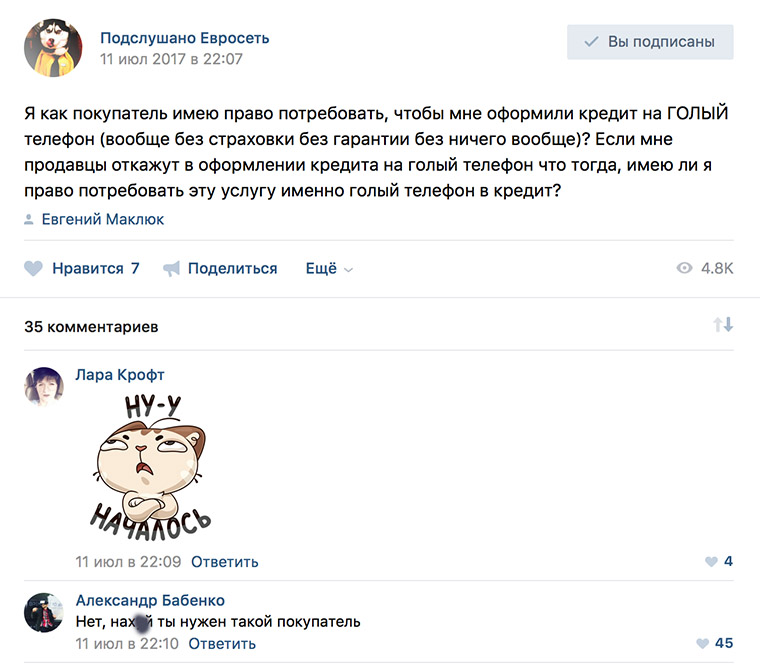Like Александр Бабенко's comment heart
This screenshot has width=760, height=670.
(x=704, y=643)
